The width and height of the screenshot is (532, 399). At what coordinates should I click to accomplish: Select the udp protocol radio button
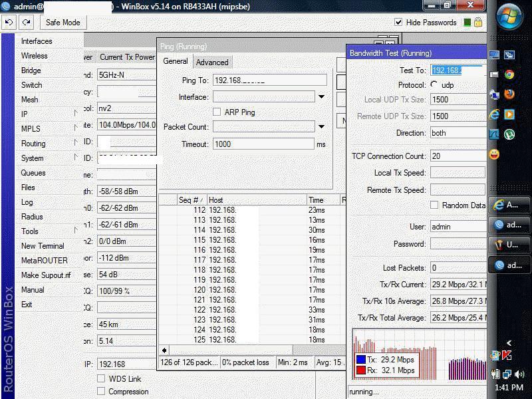click(x=434, y=84)
